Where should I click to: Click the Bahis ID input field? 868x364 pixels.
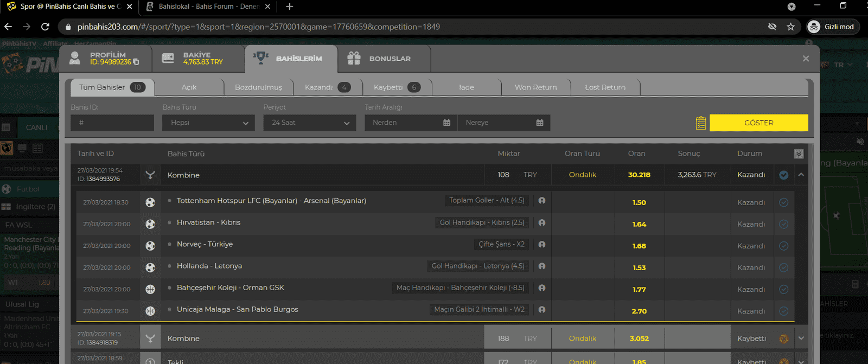pyautogui.click(x=112, y=123)
